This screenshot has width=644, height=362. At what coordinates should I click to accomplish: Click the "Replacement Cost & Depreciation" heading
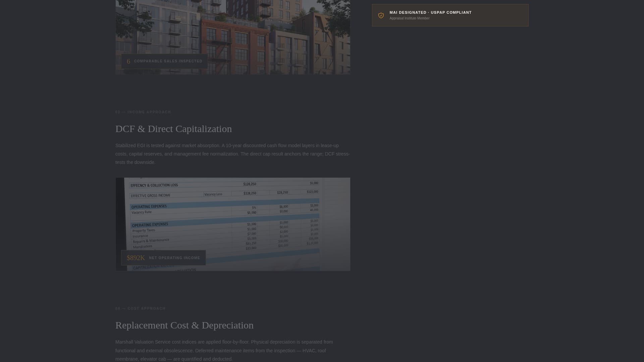coord(184,325)
